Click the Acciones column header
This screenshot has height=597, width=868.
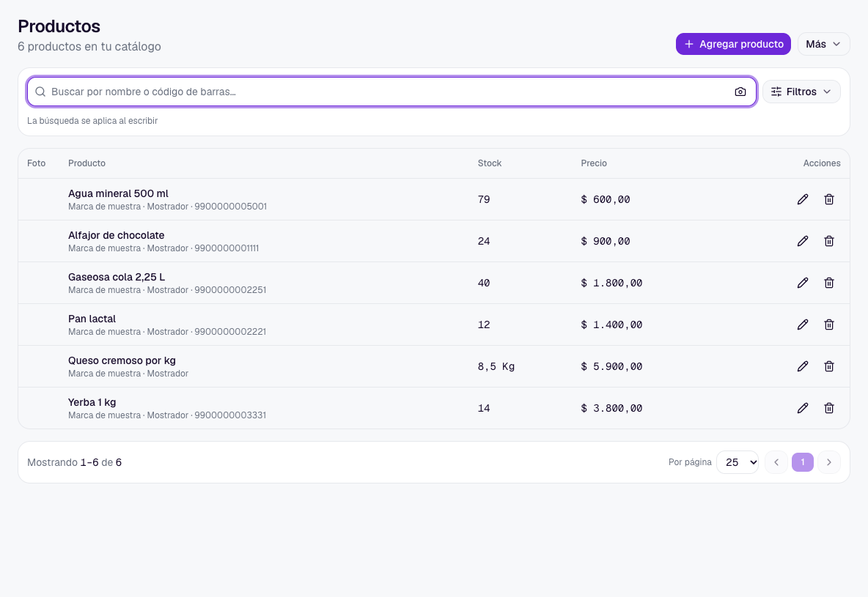[x=822, y=163]
